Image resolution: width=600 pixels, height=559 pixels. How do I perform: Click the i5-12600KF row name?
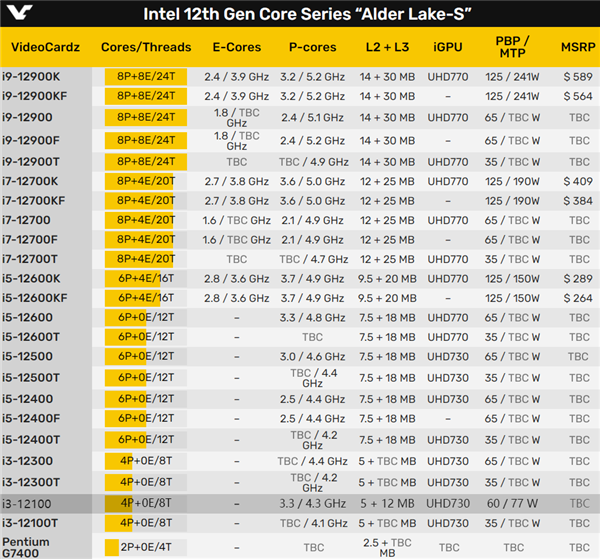pos(34,298)
